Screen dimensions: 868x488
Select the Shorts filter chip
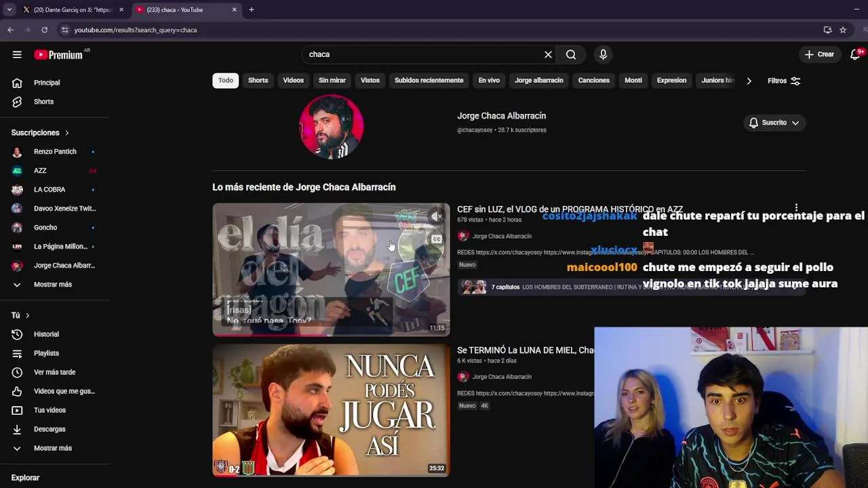click(x=258, y=81)
